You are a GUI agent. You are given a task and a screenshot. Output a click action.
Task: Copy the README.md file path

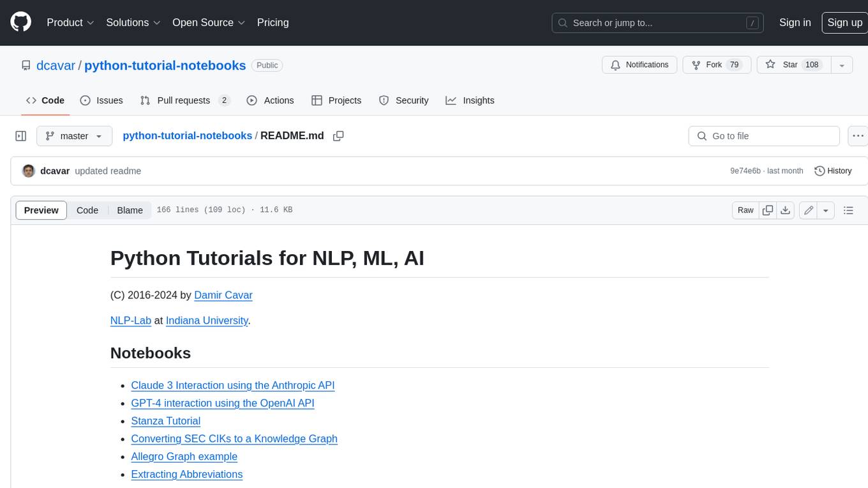coord(338,136)
